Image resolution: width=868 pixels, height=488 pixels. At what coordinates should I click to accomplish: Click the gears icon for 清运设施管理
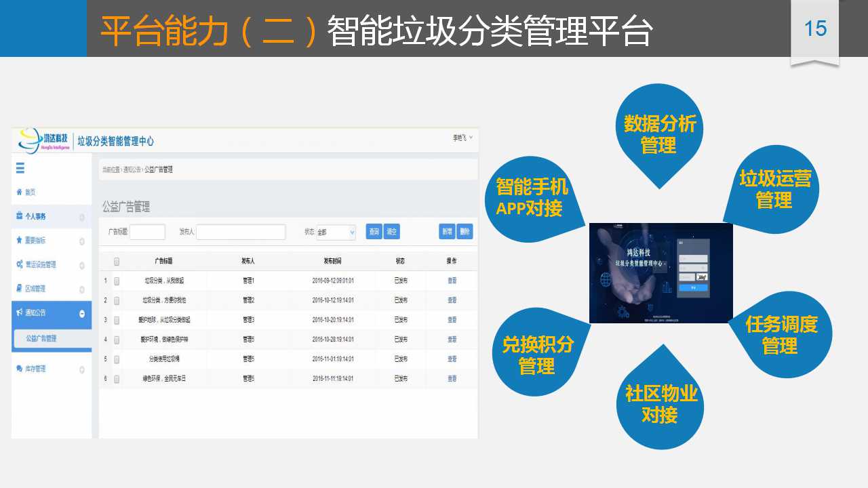20,264
